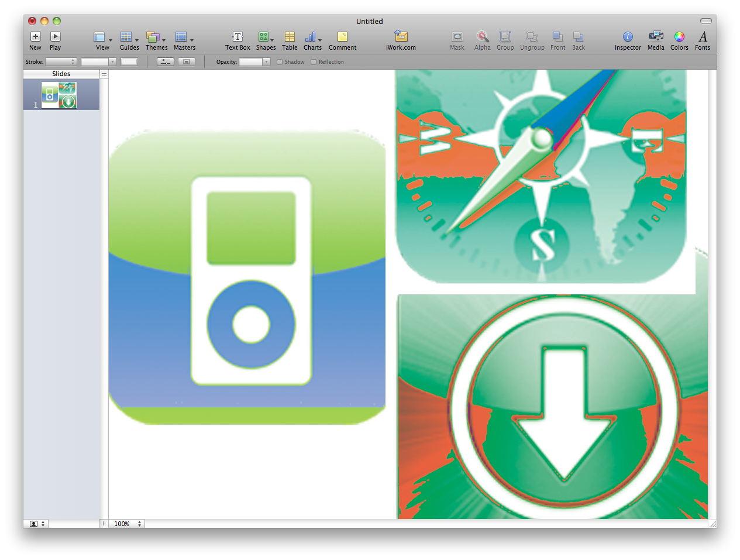Viewport: 740px width, 560px height.
Task: Open the Fonts panel
Action: pos(703,40)
